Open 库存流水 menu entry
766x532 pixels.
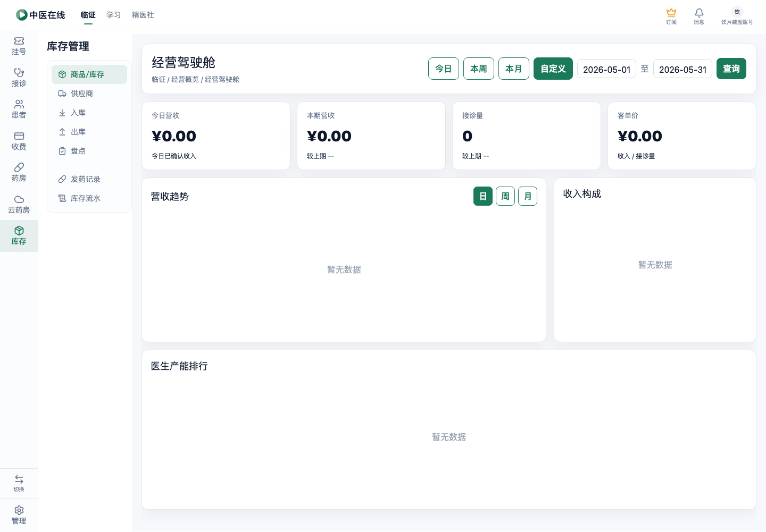point(89,198)
